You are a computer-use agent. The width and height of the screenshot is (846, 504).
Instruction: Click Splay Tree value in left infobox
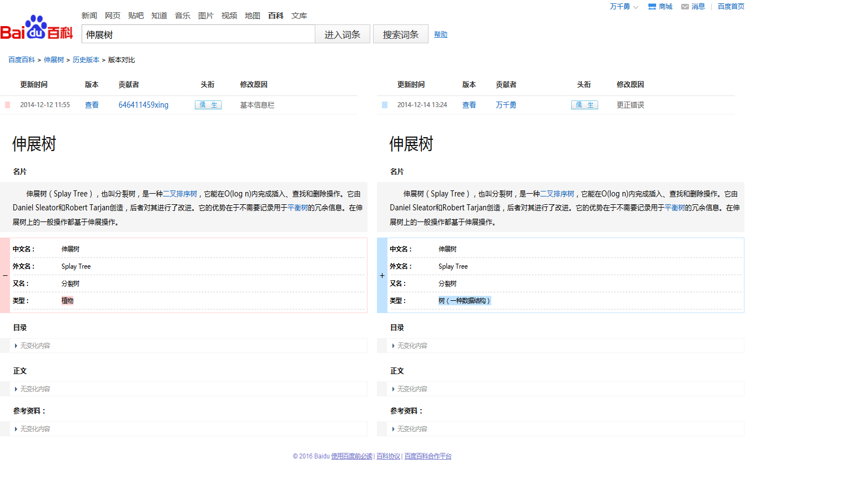(76, 266)
